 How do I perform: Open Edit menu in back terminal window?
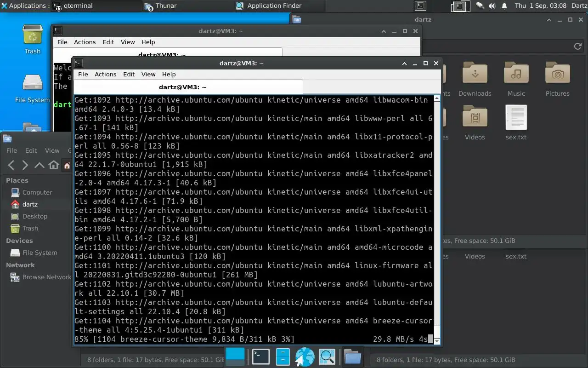[108, 42]
